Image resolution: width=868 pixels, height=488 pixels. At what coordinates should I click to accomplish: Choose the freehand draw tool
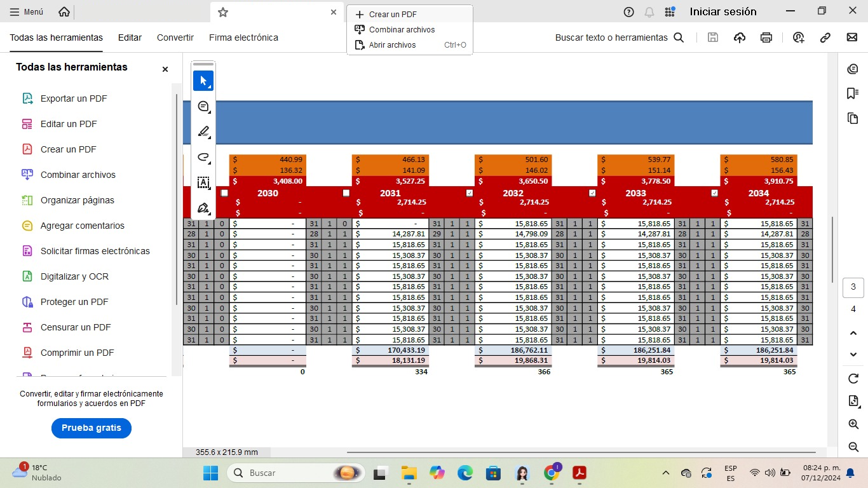[203, 157]
